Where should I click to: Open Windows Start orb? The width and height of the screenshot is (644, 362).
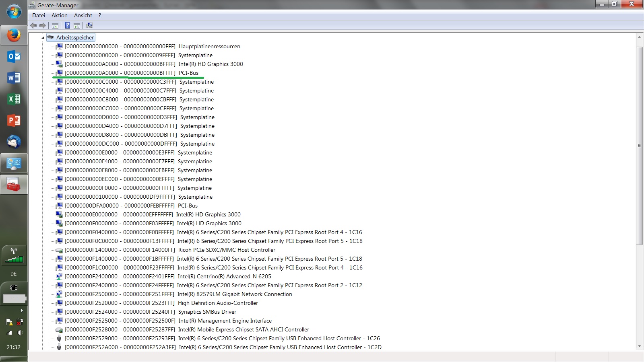pos(14,12)
